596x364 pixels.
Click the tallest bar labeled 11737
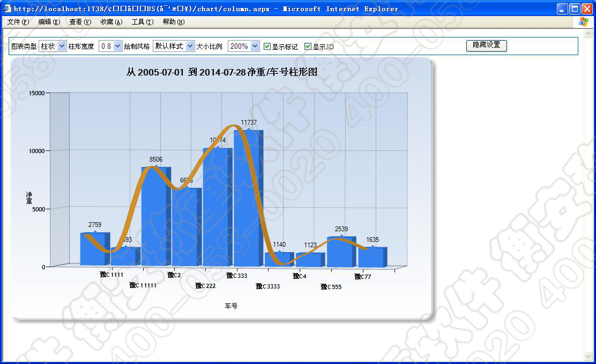click(x=247, y=198)
